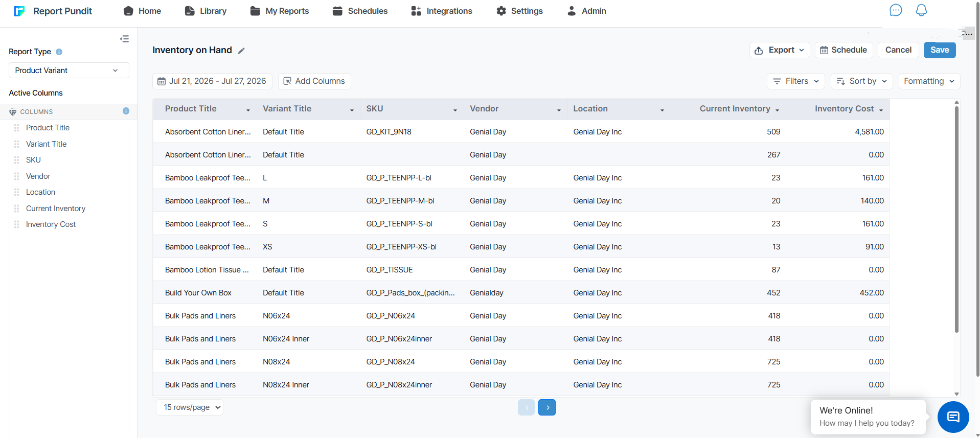980x438 pixels.
Task: Open SKU column header menu arrow
Action: click(455, 110)
